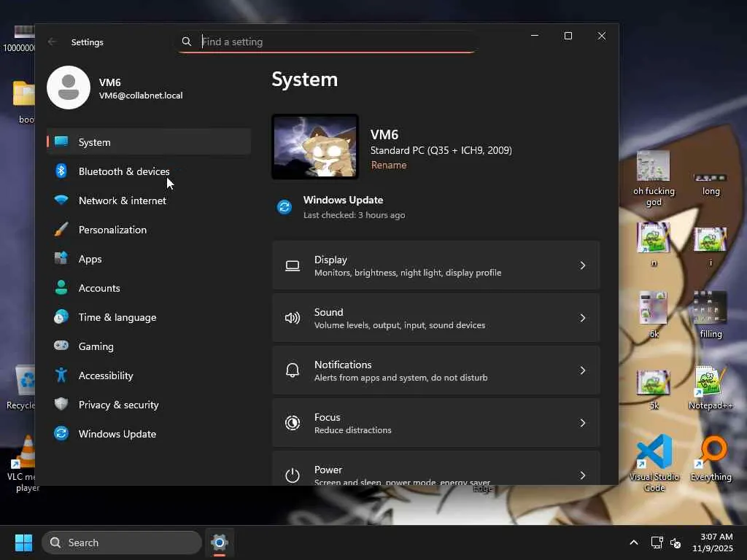Click the VM6 desktop wallpaper thumbnail
Screen dimensions: 747x560
click(315, 147)
